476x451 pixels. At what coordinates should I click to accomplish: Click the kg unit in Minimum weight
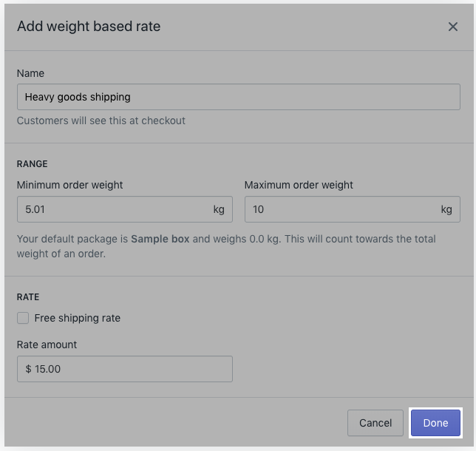[x=219, y=209]
